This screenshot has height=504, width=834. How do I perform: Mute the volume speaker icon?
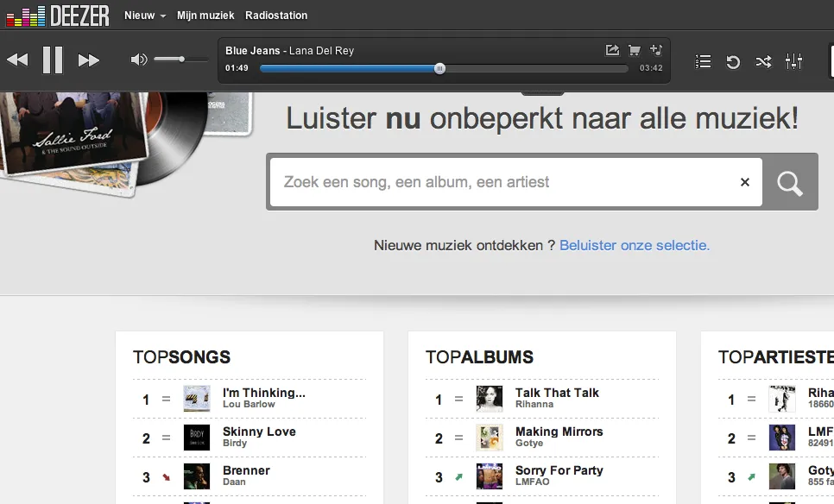[x=138, y=60]
